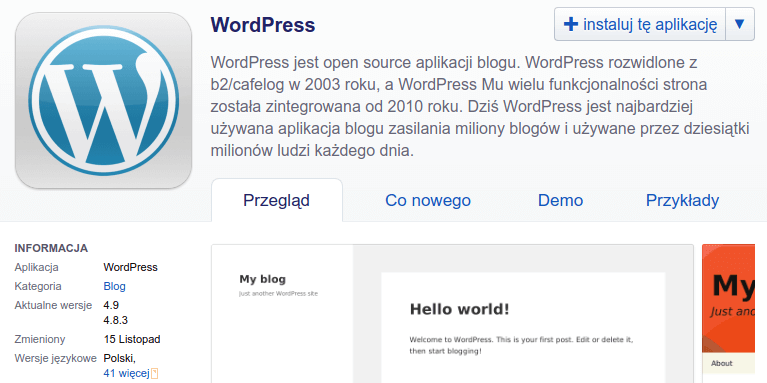Click the 'Zmieniony' label

coord(40,339)
